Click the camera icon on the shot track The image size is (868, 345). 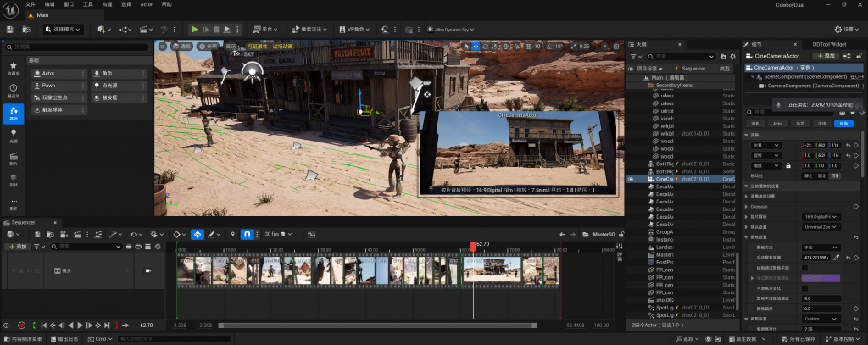[x=147, y=270]
